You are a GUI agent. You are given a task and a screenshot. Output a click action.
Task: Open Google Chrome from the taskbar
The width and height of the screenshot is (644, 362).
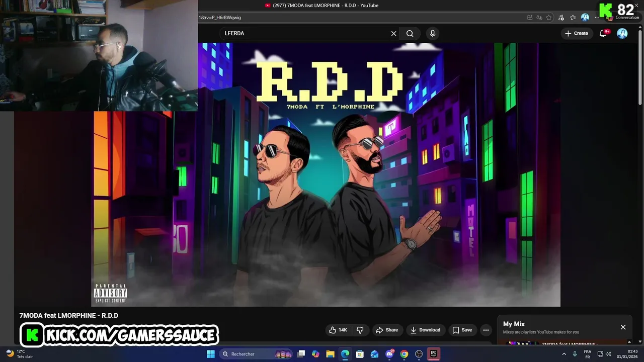[x=404, y=354]
